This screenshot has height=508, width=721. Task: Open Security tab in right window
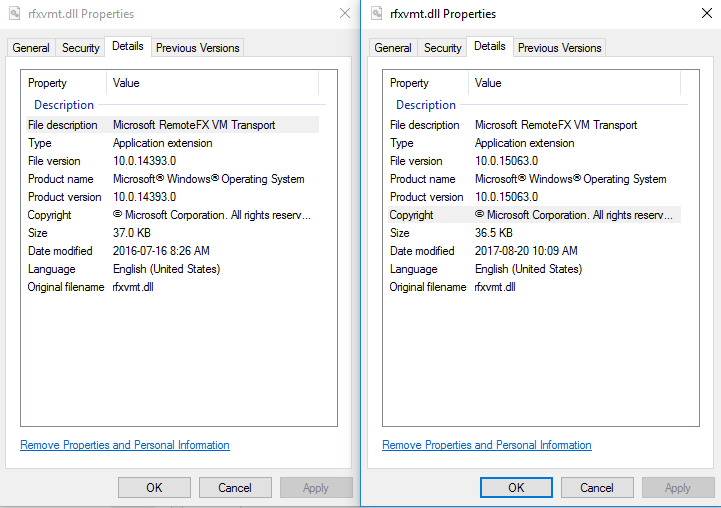tap(442, 48)
